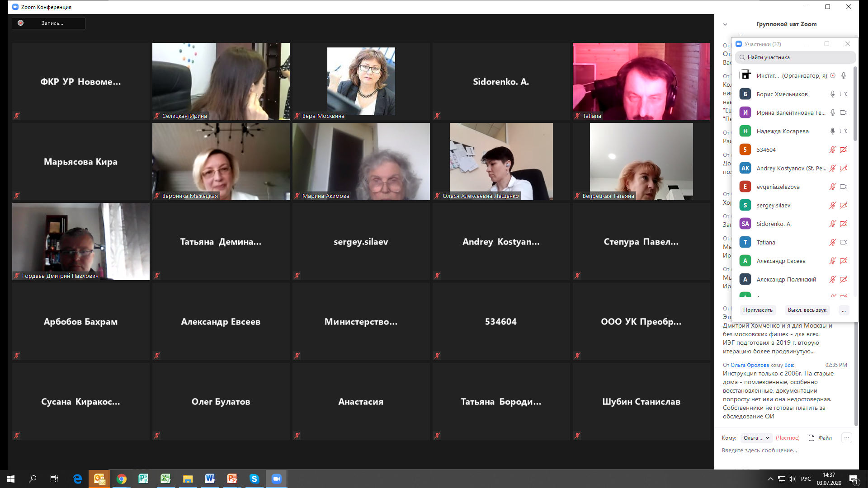This screenshot has width=868, height=488.
Task: Click muted mic icon on Sidorenko. A. tile
Action: (x=437, y=116)
